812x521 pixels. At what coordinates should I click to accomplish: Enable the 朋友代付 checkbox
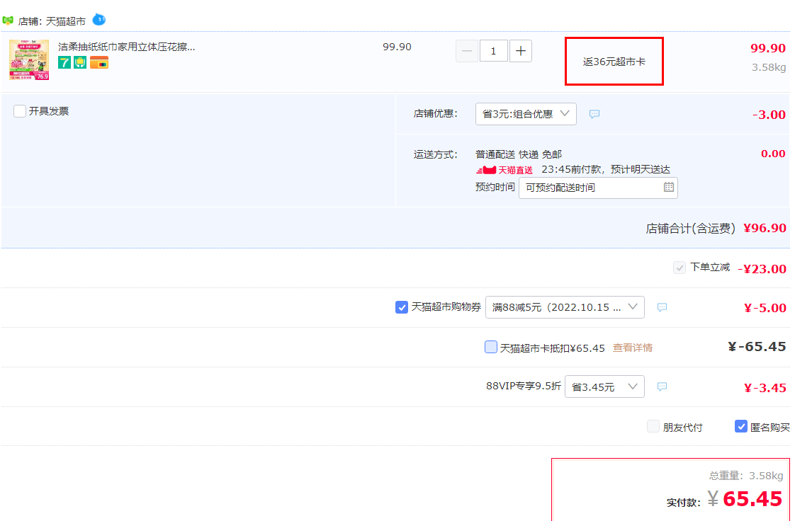point(653,426)
